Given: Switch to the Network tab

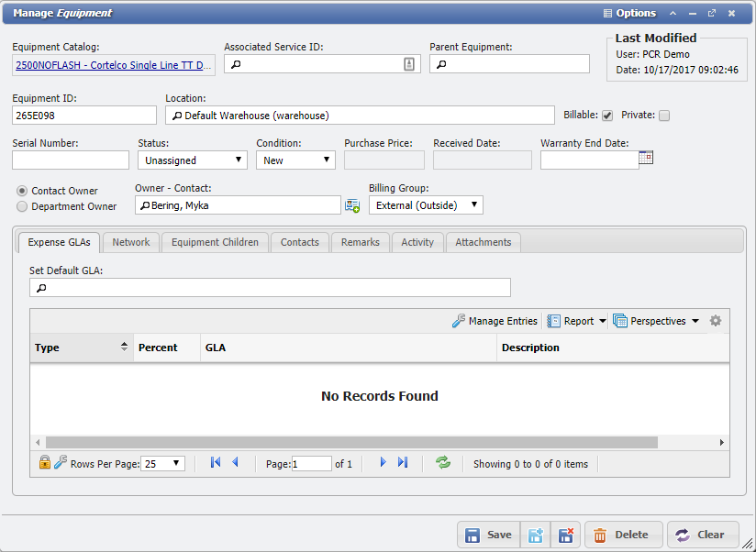Looking at the screenshot, I should 131,242.
